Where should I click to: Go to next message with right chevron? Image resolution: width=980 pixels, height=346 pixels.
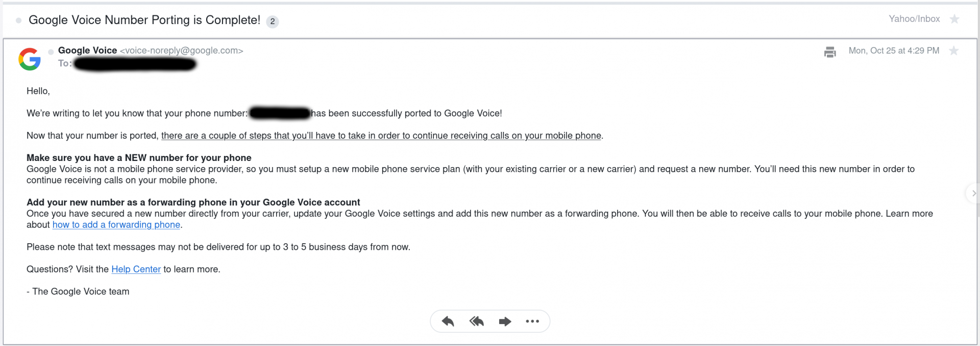[x=973, y=193]
